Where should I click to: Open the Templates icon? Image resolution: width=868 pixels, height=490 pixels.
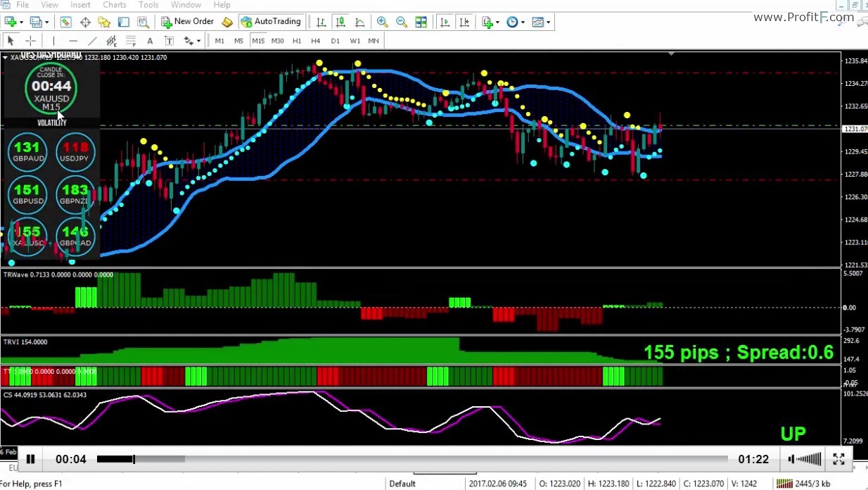click(537, 22)
